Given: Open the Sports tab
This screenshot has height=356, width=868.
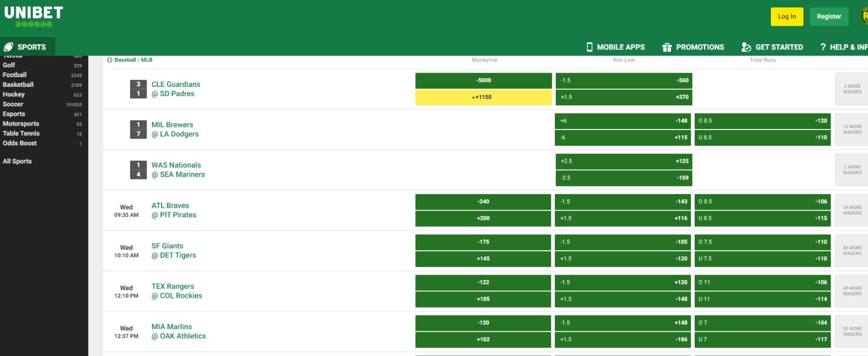Looking at the screenshot, I should click(x=28, y=47).
